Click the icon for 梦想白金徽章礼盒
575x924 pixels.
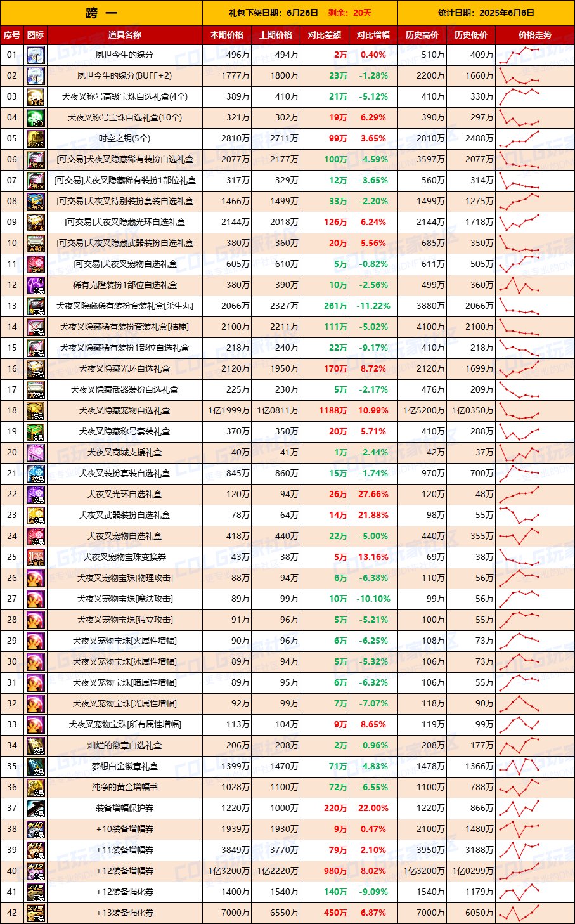tap(36, 767)
